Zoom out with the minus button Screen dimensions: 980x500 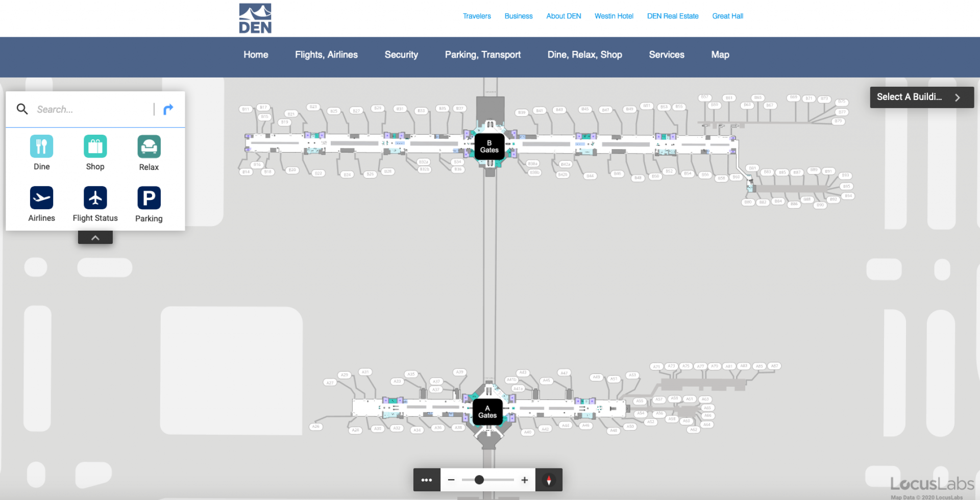[451, 480]
